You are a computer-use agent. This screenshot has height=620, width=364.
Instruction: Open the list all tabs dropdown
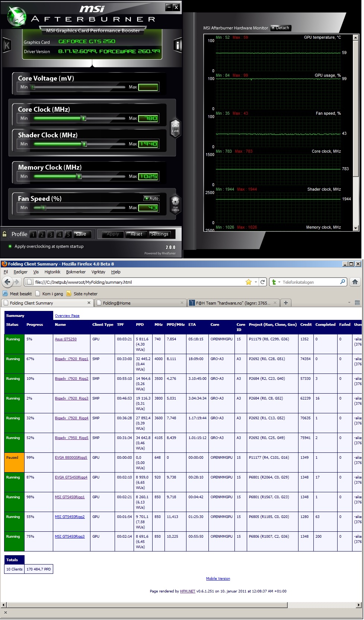coord(349,303)
